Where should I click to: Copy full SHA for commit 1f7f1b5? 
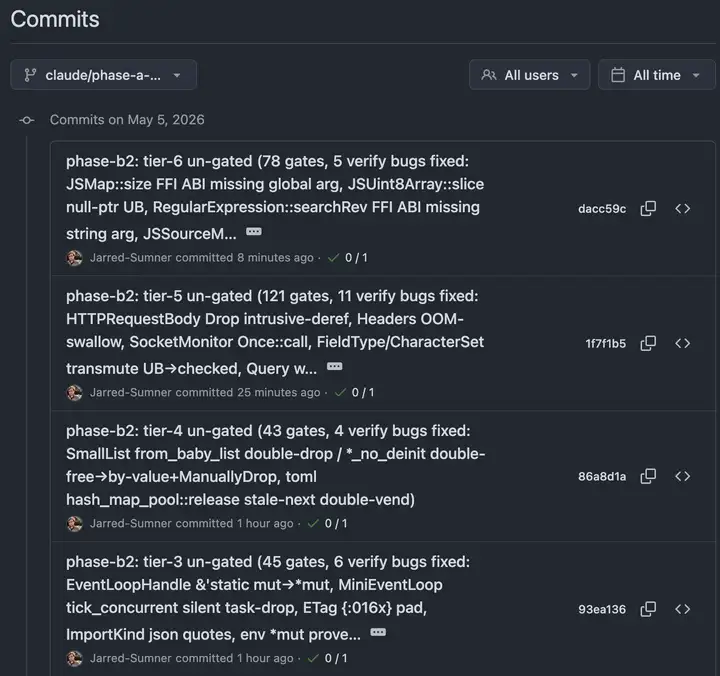click(648, 343)
